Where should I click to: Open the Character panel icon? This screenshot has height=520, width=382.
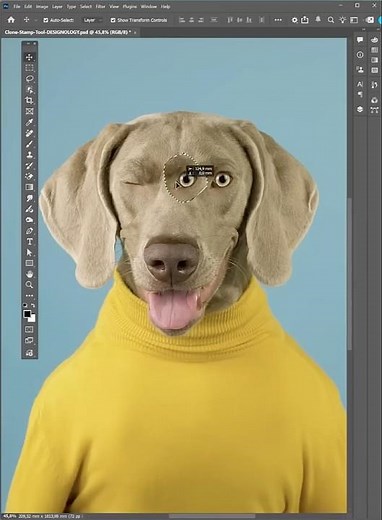tap(360, 84)
